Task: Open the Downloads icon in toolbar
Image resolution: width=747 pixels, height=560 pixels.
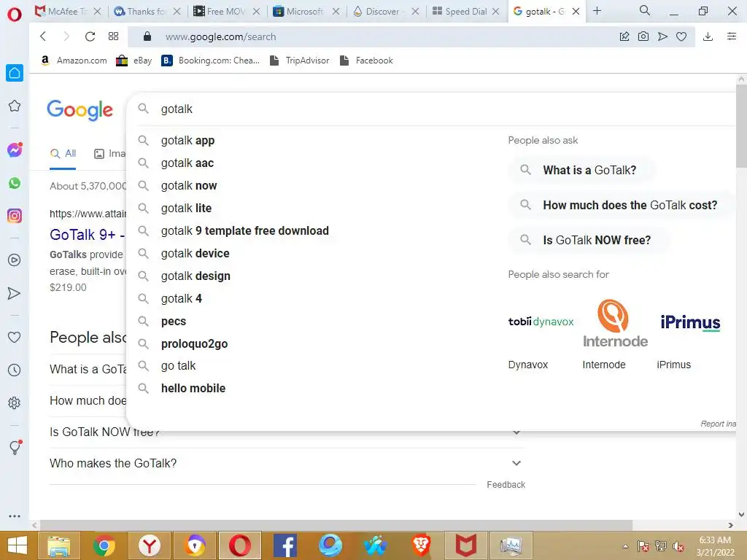Action: tap(708, 36)
